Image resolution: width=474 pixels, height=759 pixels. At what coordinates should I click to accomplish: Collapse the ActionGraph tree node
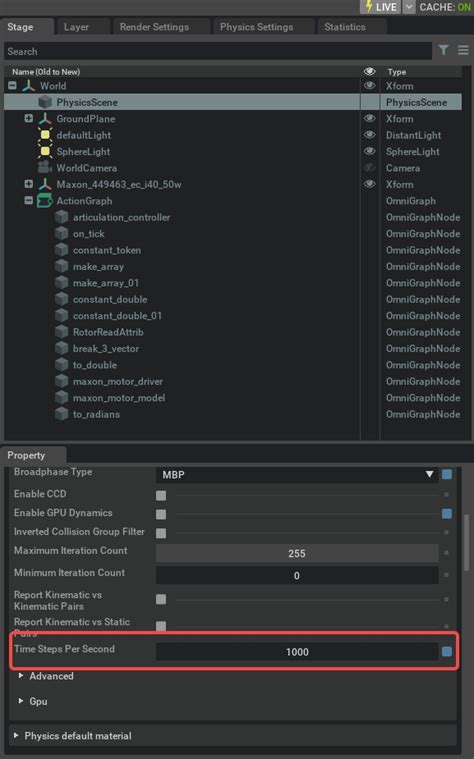29,200
